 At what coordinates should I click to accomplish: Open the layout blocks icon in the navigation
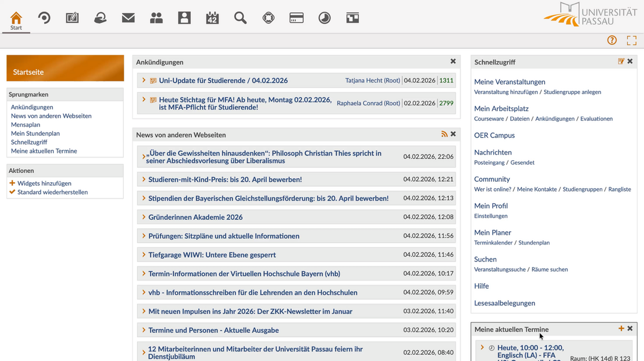tap(352, 18)
